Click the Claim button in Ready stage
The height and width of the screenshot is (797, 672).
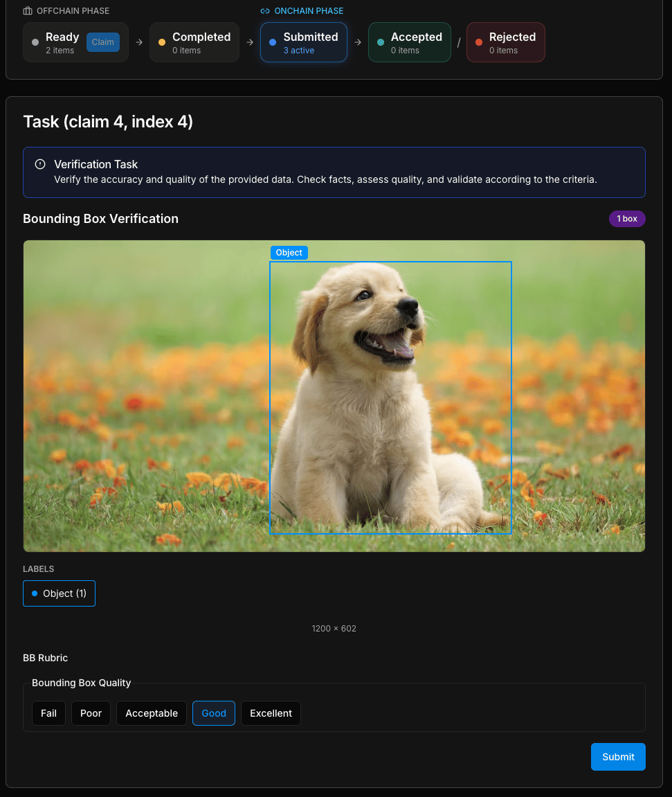[x=102, y=42]
